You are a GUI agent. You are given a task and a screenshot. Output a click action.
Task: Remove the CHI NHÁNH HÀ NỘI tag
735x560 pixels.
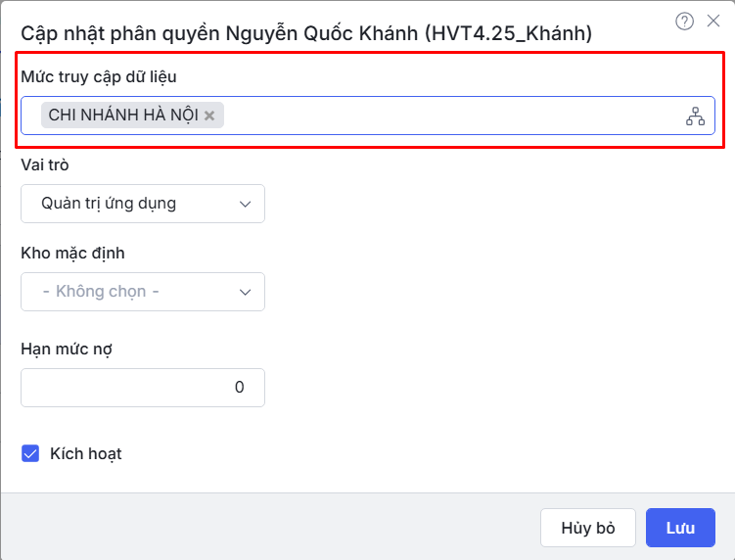(x=209, y=116)
